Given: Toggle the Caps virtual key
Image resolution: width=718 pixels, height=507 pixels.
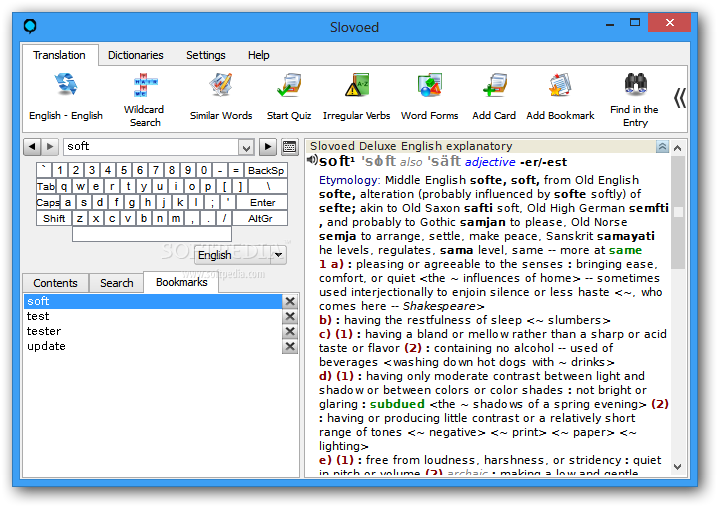Looking at the screenshot, I should 48,202.
